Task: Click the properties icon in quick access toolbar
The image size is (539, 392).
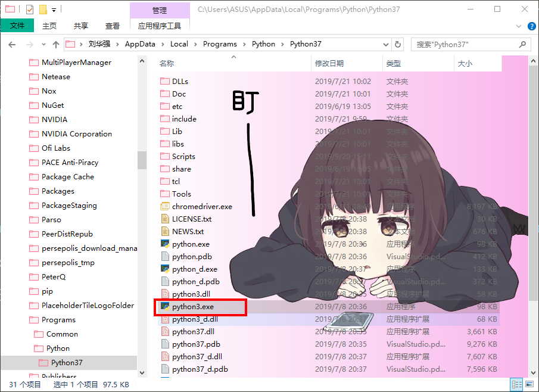Action: (x=29, y=10)
